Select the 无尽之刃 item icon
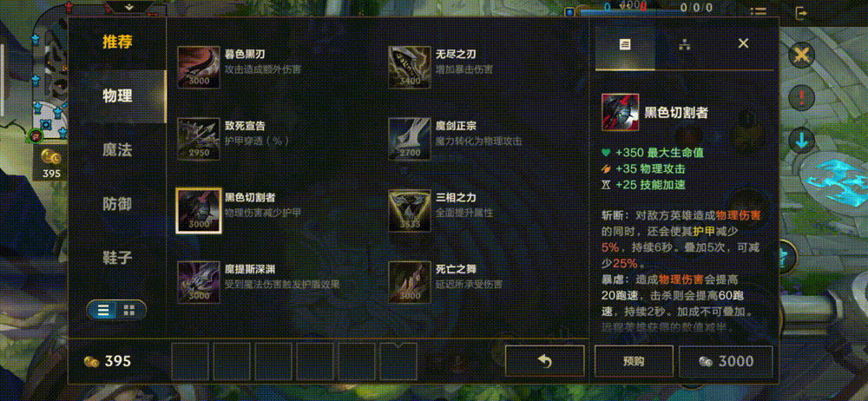Image resolution: width=868 pixels, height=401 pixels. 410,68
